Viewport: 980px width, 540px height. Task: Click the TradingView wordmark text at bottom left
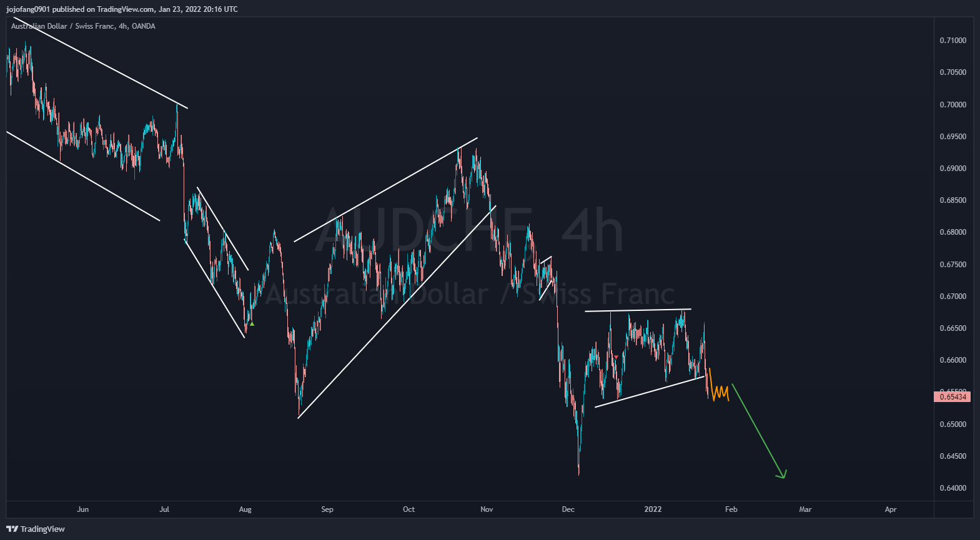tap(42, 529)
